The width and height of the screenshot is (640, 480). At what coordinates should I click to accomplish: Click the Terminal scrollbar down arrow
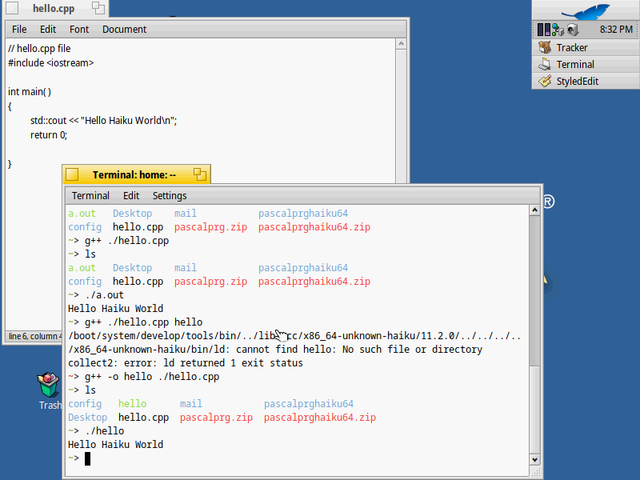(x=535, y=460)
